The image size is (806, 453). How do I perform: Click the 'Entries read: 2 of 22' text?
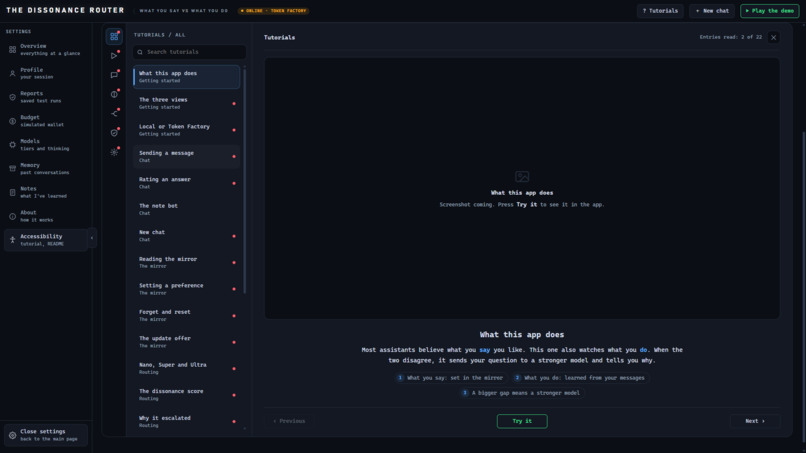pos(730,37)
